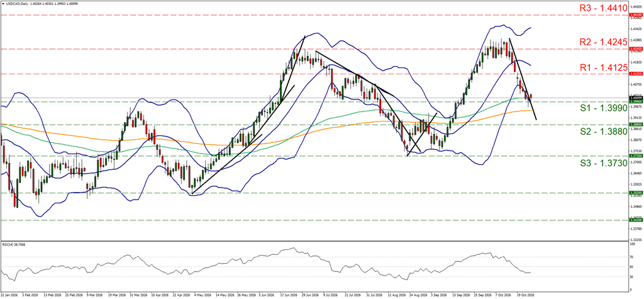Click the green 1.37300 price tag on axis

(636, 156)
